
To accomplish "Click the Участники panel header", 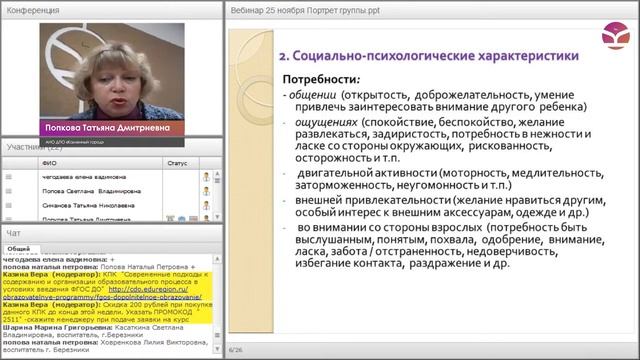I will (x=112, y=148).
